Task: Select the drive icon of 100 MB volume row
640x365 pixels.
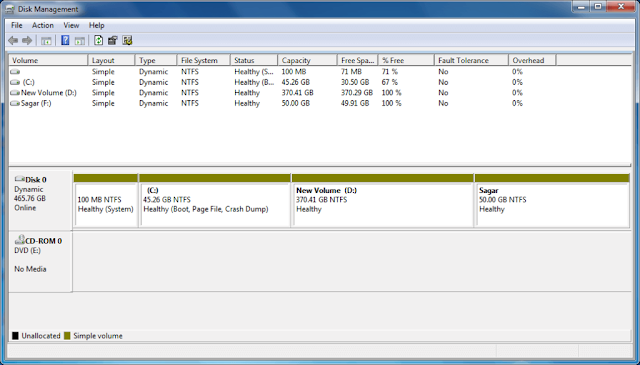Action: pyautogui.click(x=15, y=72)
